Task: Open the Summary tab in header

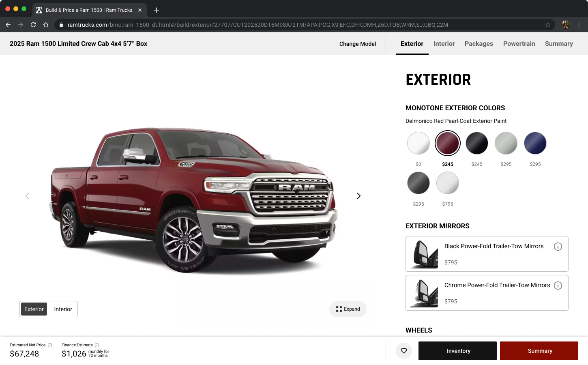Action: (x=559, y=44)
